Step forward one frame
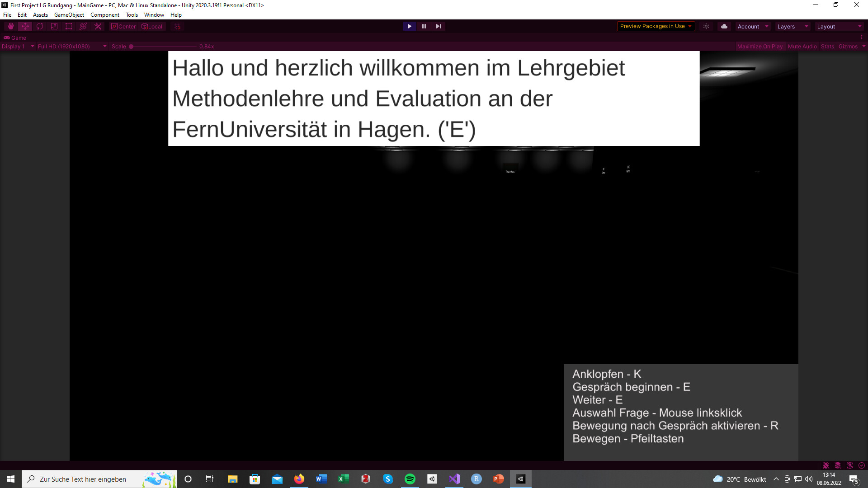Image resolution: width=868 pixels, height=488 pixels. [x=438, y=26]
